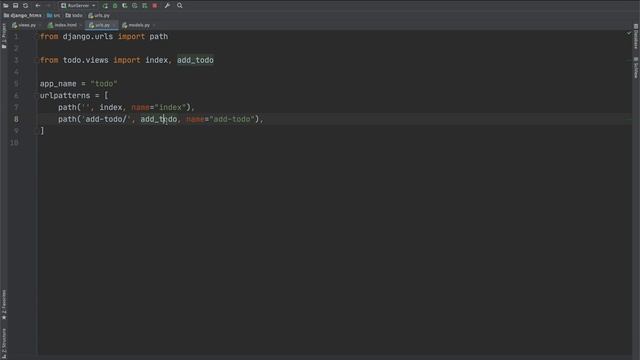Click the src folder breadcrumb
The image size is (640, 360).
coord(53,16)
